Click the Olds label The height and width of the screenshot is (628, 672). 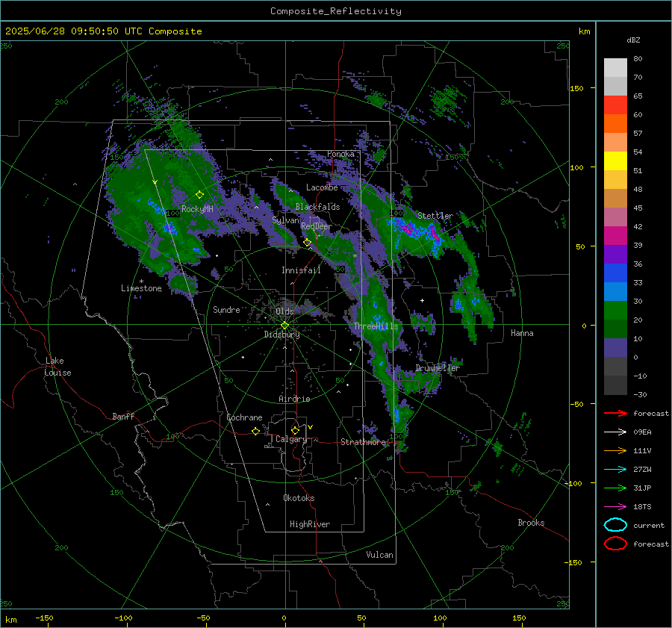[284, 311]
